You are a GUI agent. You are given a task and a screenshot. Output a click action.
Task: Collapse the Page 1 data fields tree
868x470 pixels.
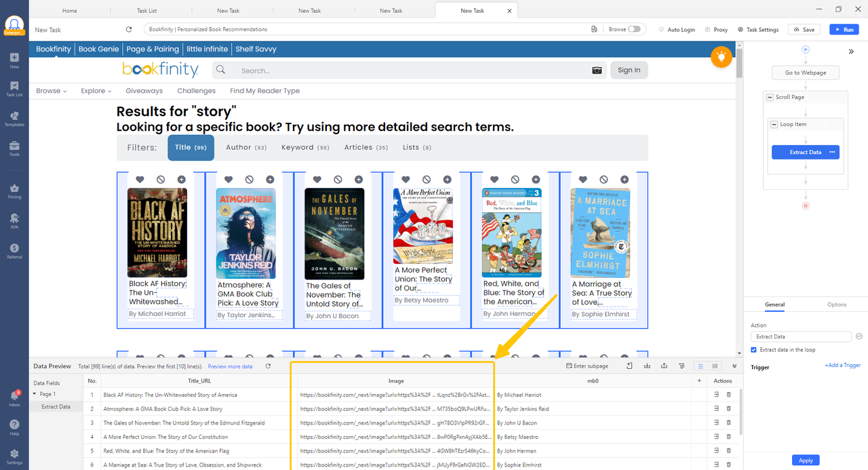pyautogui.click(x=35, y=394)
